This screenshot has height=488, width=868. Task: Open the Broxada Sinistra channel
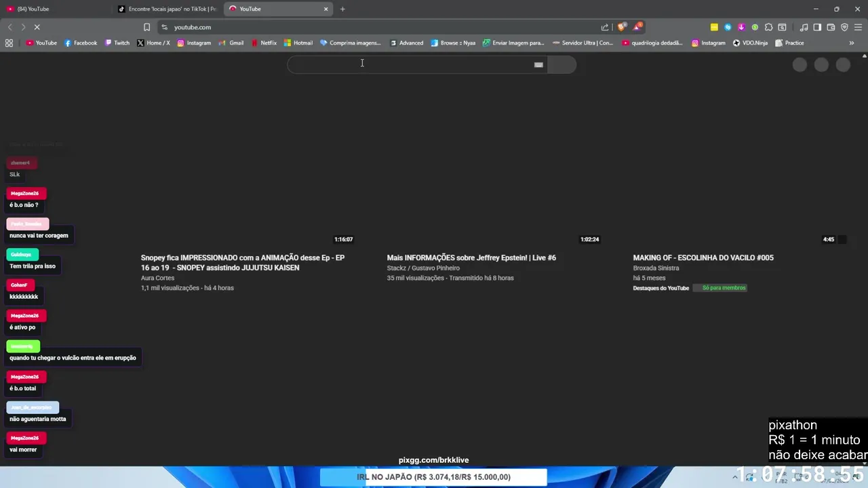coord(656,268)
